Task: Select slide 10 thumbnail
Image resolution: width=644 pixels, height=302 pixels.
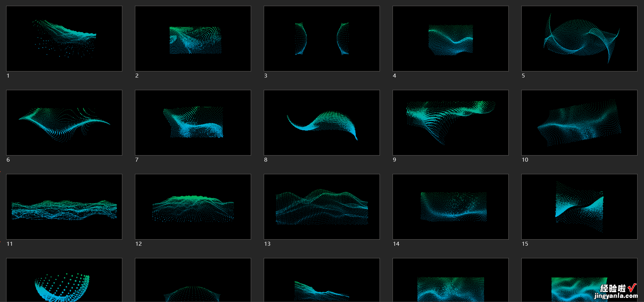Action: click(x=579, y=123)
